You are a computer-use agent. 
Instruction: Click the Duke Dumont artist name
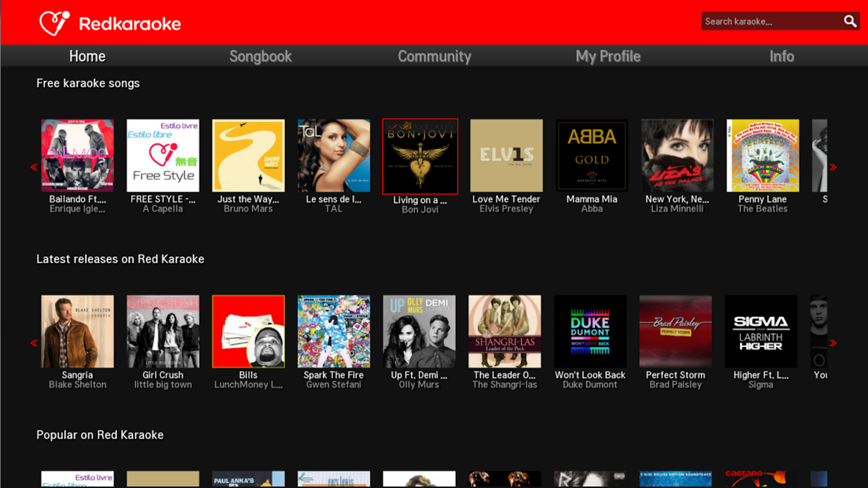590,385
